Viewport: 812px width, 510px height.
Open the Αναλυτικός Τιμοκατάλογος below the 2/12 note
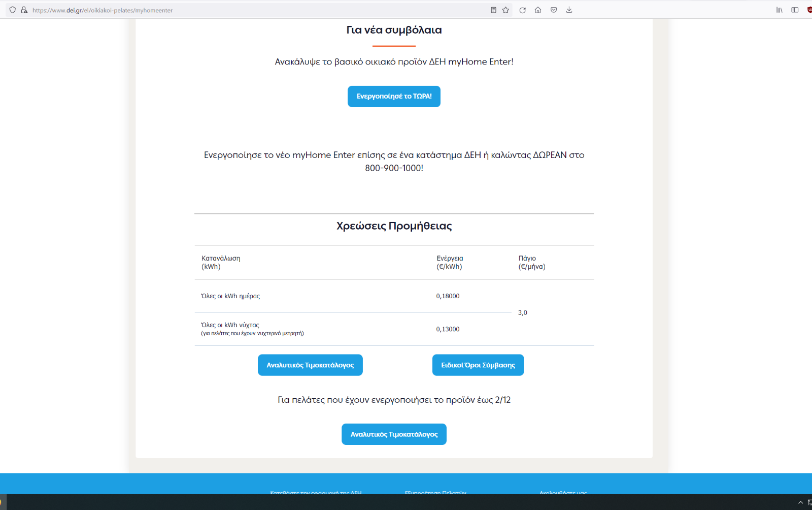(x=394, y=434)
